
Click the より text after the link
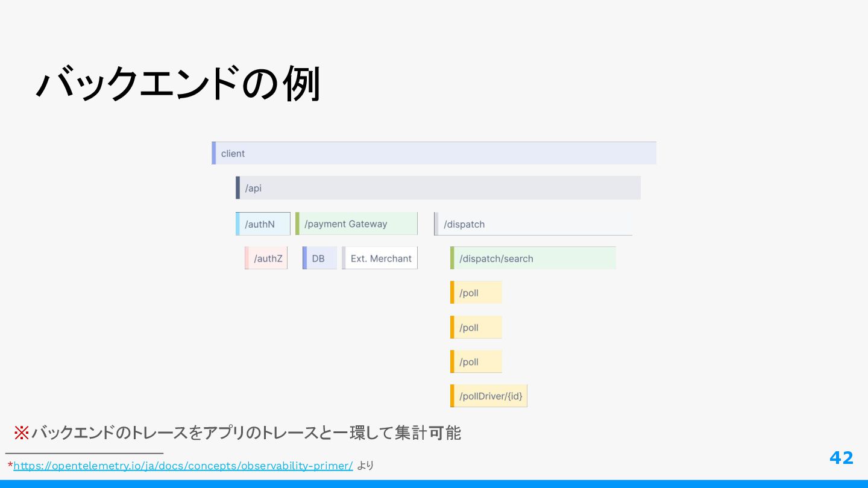(365, 466)
